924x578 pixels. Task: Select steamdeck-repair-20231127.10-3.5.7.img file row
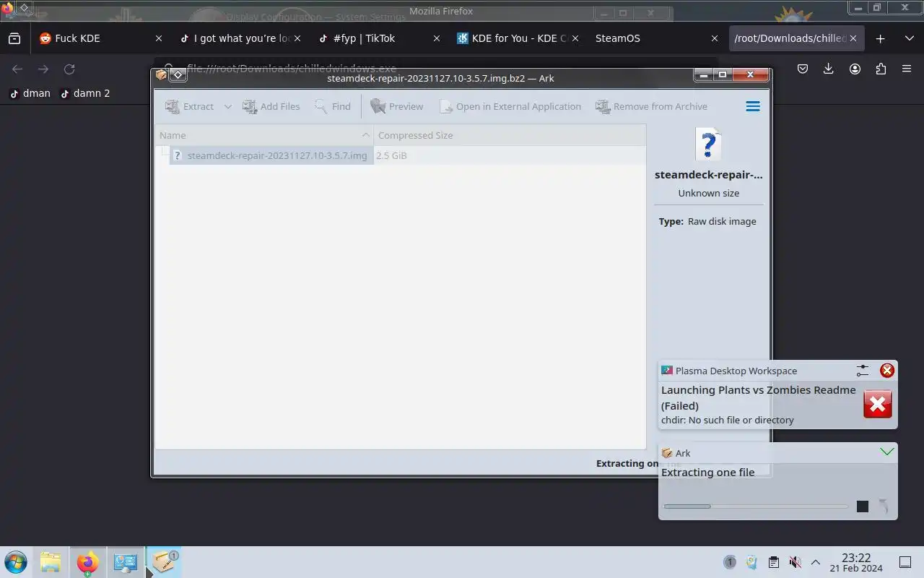coord(271,155)
